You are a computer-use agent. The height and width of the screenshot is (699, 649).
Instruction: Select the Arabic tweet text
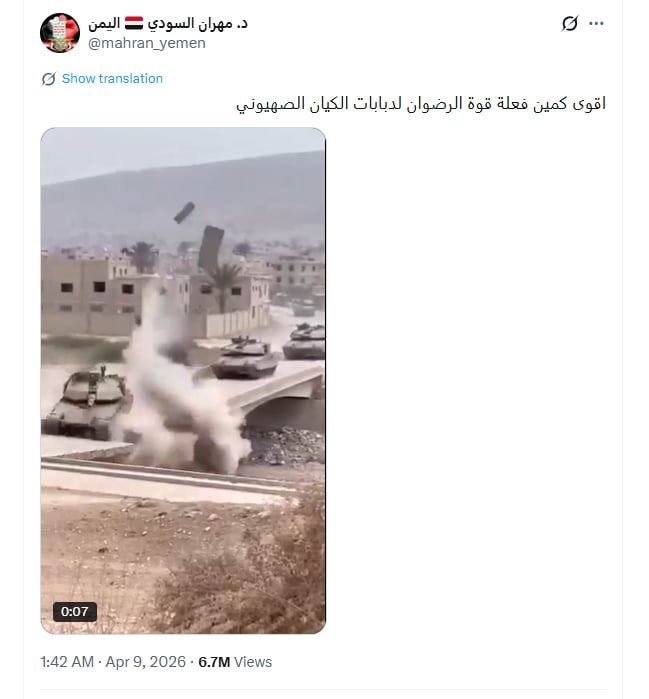[421, 104]
